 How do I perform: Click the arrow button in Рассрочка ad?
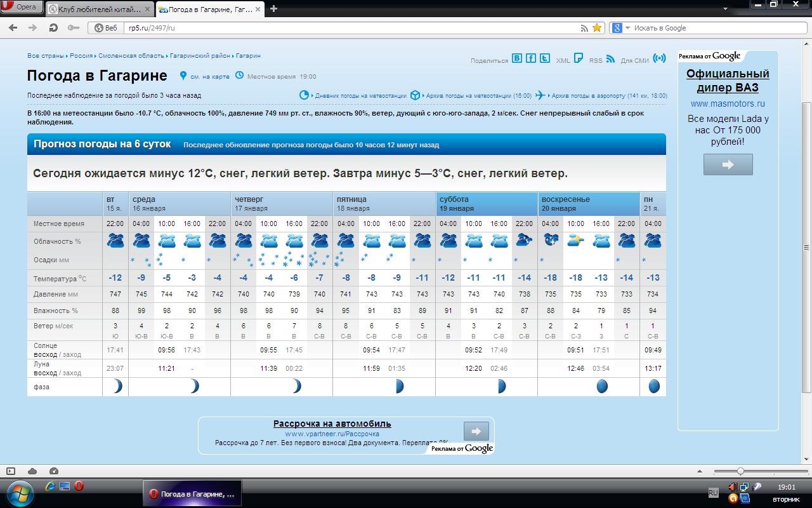tap(476, 431)
